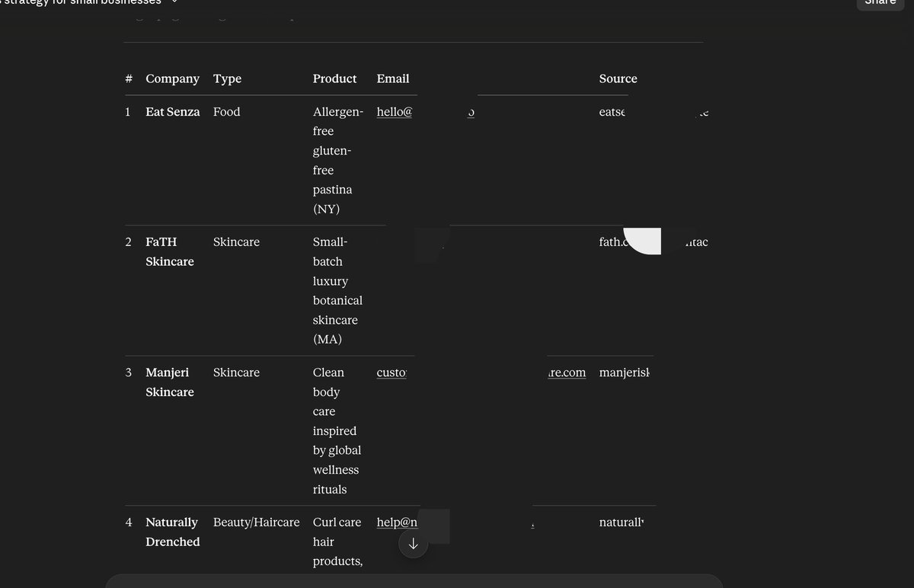Click the 'Curl care hair products' product cell
This screenshot has height=588, width=914.
[337, 542]
